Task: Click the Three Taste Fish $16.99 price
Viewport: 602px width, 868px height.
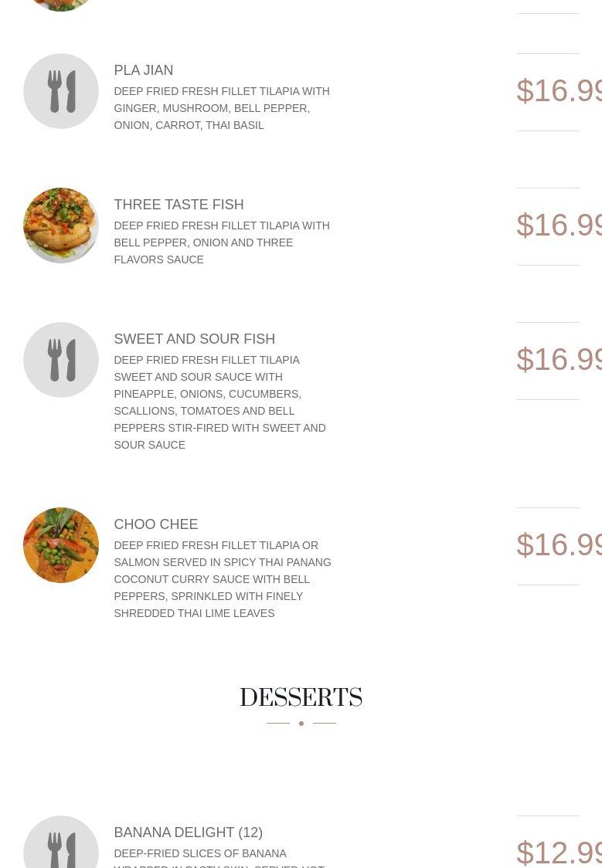Action: pyautogui.click(x=559, y=225)
